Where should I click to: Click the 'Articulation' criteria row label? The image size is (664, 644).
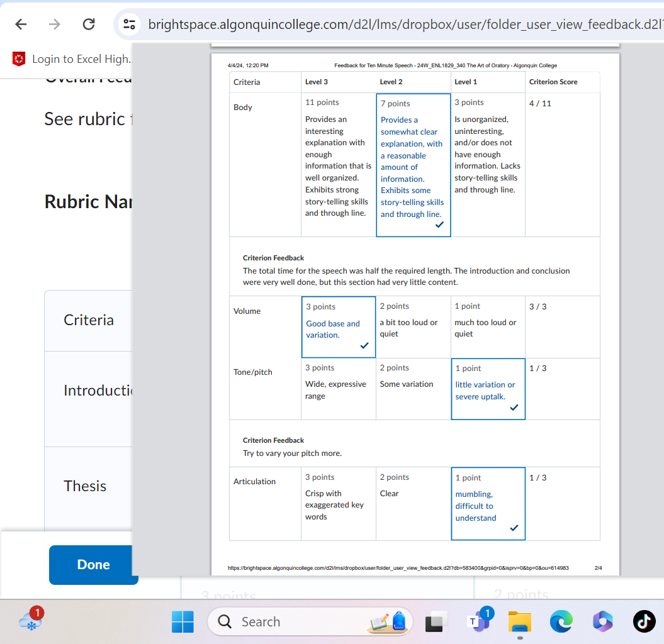[254, 481]
